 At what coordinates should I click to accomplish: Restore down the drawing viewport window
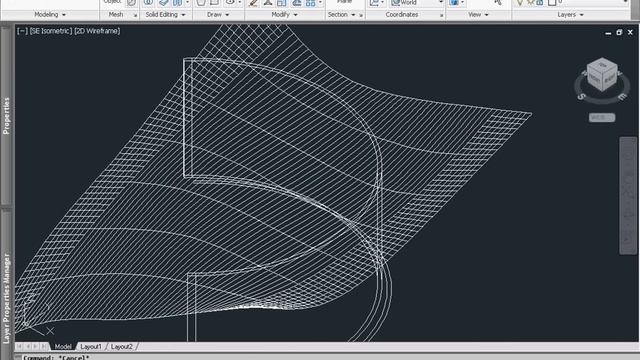619,32
